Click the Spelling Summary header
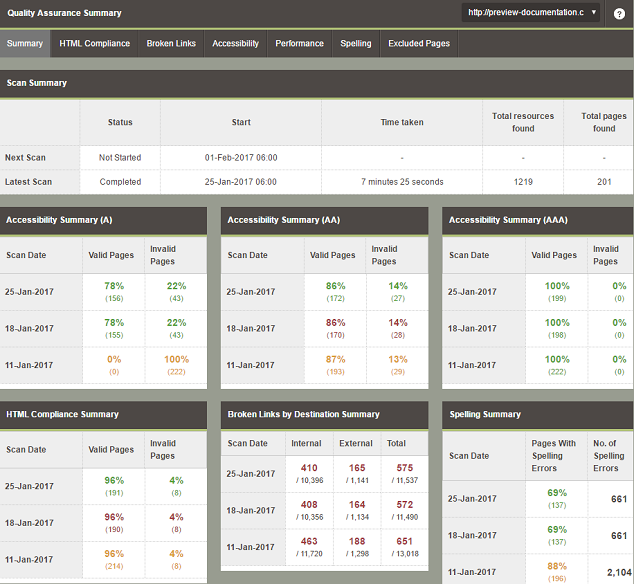The width and height of the screenshot is (634, 584). [x=538, y=415]
